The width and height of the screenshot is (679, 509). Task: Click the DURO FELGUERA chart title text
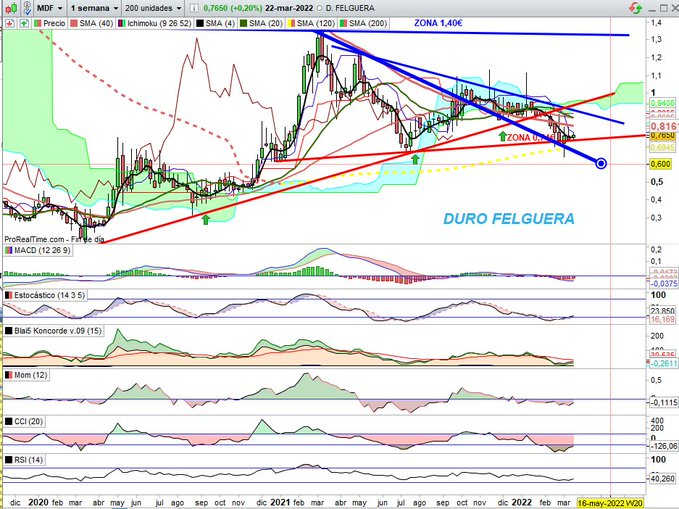[x=509, y=219]
